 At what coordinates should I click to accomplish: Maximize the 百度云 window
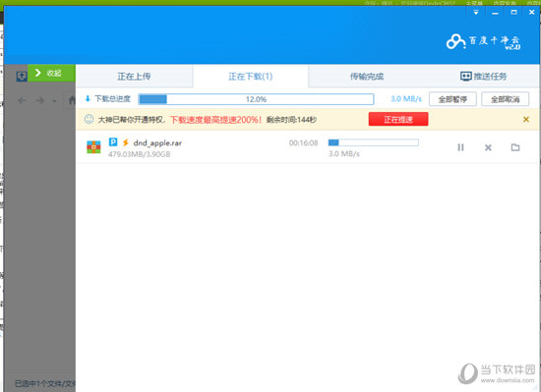513,12
